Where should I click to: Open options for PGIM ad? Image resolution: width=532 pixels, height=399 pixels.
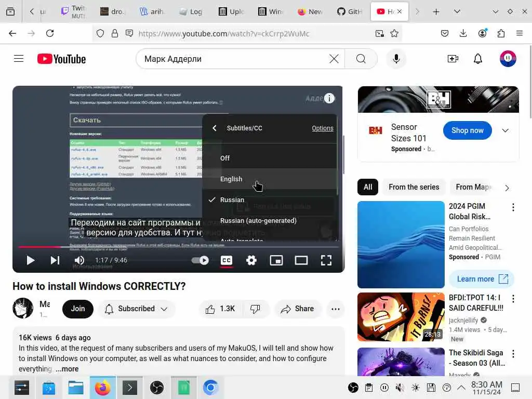[513, 207]
